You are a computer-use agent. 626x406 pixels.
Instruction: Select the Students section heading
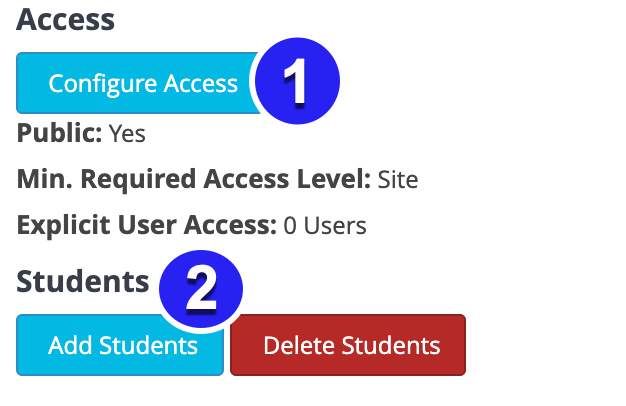[x=83, y=281]
